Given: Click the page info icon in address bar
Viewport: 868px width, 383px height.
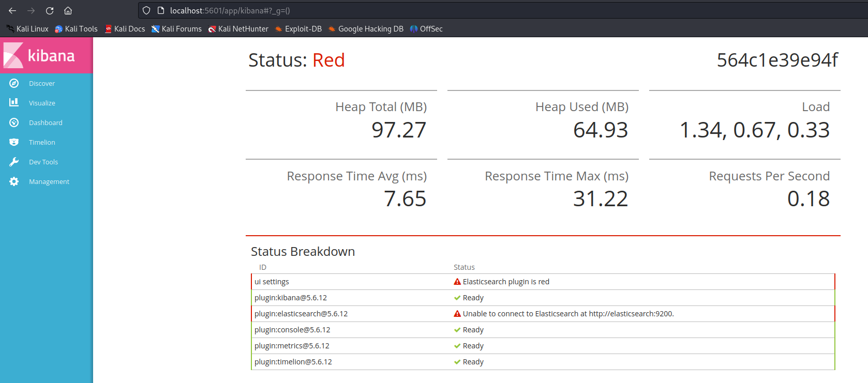Looking at the screenshot, I should coord(160,10).
